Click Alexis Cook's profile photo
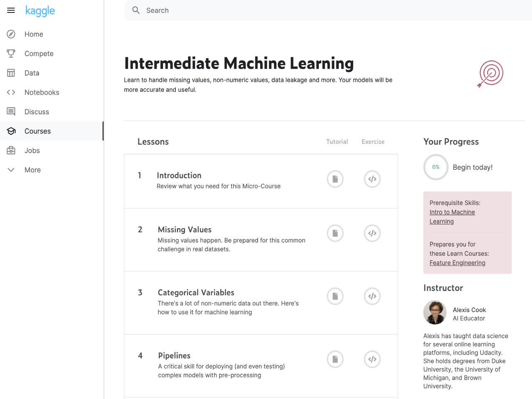This screenshot has height=399, width=532. [x=435, y=313]
